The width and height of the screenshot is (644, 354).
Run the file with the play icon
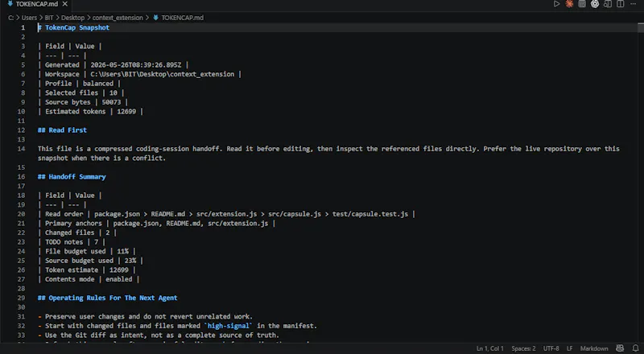coord(556,4)
